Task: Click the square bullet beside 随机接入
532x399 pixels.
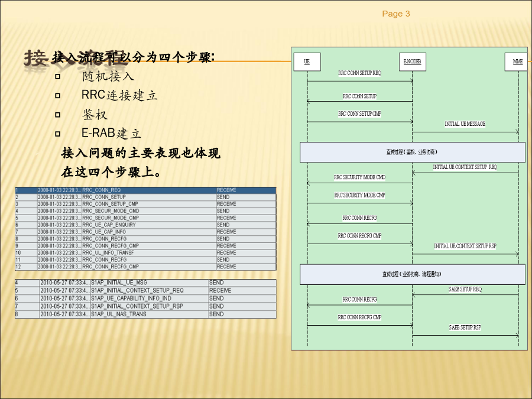Action: (x=57, y=76)
